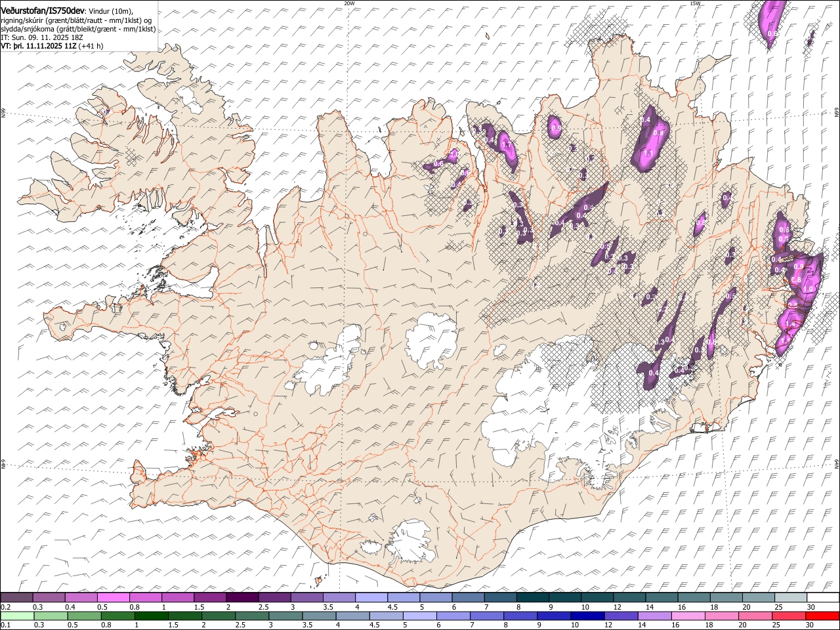Click the 1.7 value in the northern pink patch
Image resolution: width=840 pixels, height=630 pixels.
[x=506, y=144]
